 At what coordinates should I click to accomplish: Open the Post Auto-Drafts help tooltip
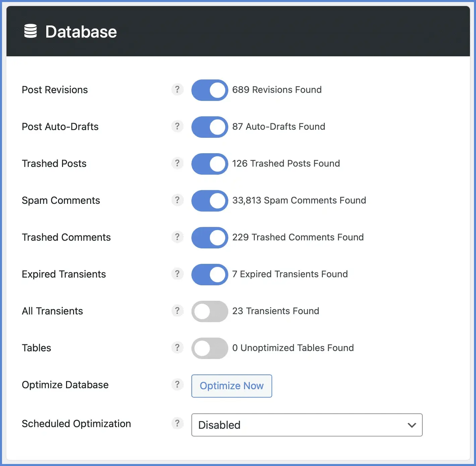pyautogui.click(x=177, y=126)
